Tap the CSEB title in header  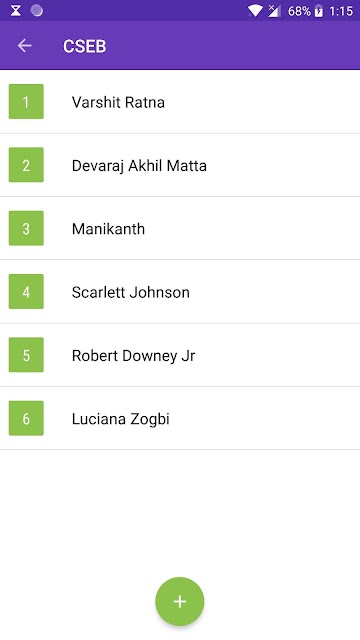point(84,46)
